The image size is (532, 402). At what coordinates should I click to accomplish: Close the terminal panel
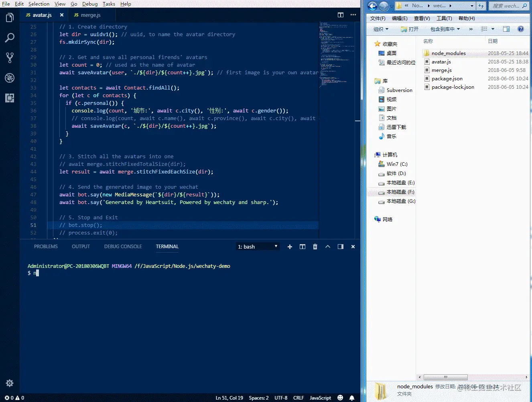click(x=353, y=247)
